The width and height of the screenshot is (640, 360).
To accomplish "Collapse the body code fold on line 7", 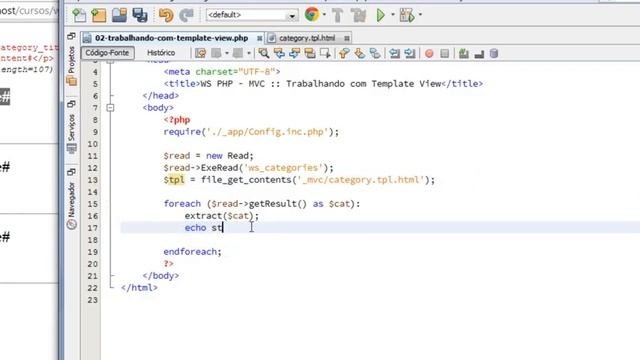I will tap(110, 108).
